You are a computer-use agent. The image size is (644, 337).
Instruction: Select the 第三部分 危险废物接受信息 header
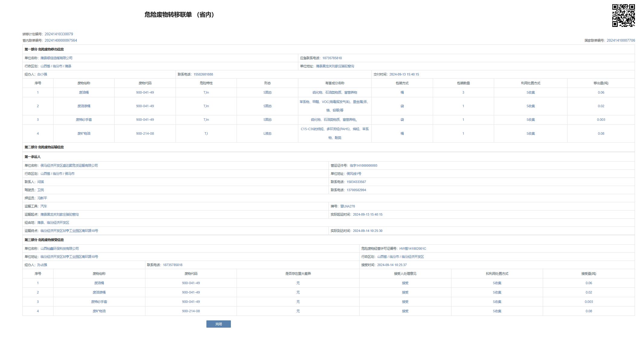[x=44, y=240]
